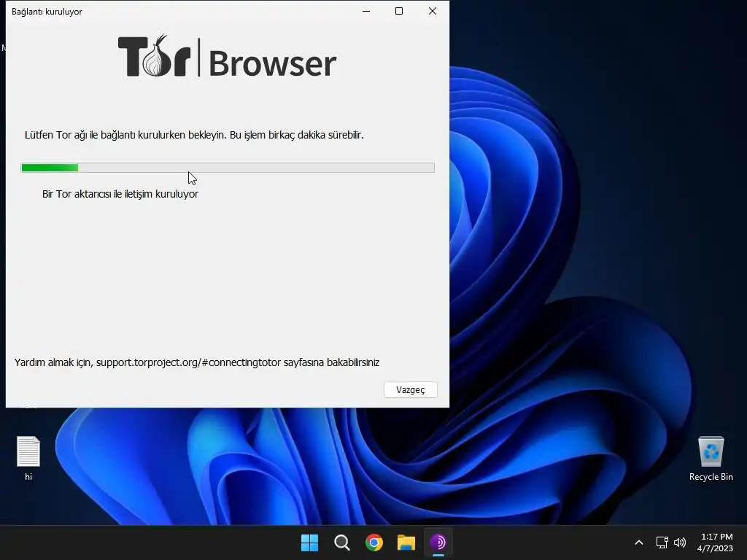Screen dimensions: 747x560
Task: Open File Explorer from taskbar
Action: 406,542
